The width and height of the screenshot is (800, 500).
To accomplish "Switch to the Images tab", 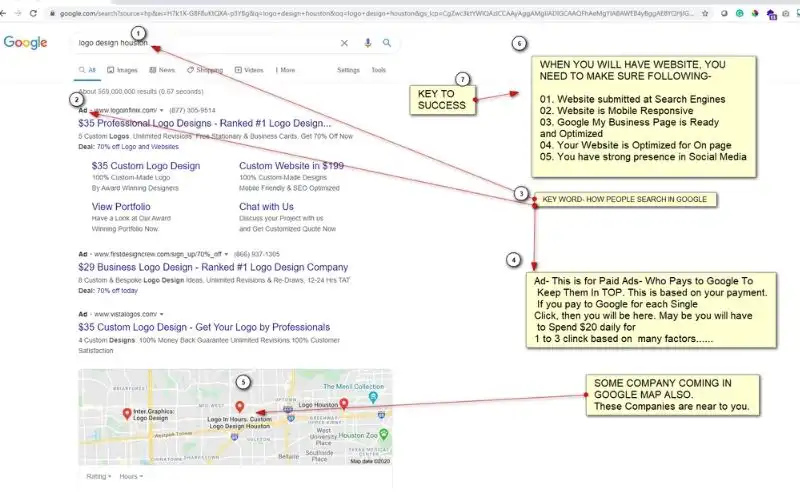I will click(122, 70).
